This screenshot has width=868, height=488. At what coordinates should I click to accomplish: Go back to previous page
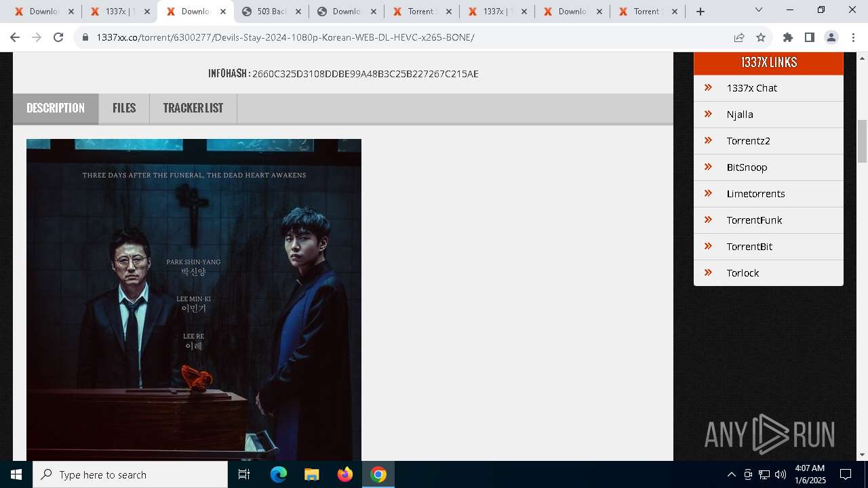(15, 37)
